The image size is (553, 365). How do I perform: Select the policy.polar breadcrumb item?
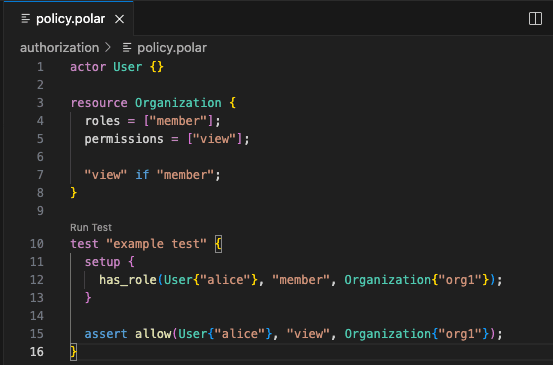click(172, 48)
